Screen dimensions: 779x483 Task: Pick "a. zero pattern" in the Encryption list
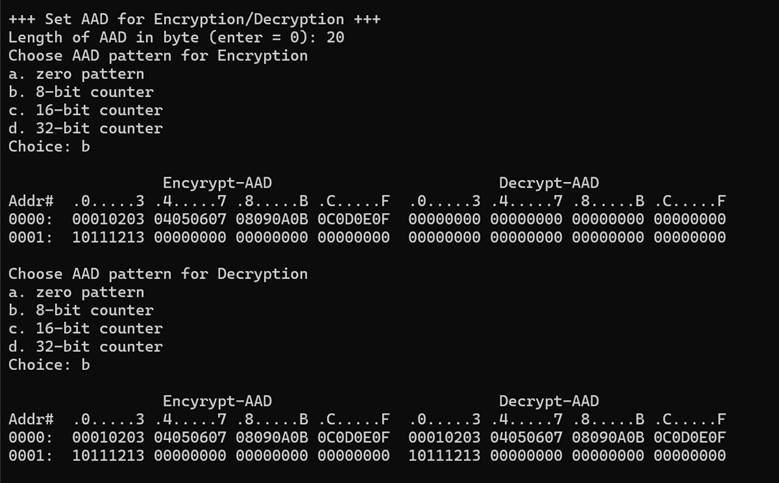tap(76, 73)
